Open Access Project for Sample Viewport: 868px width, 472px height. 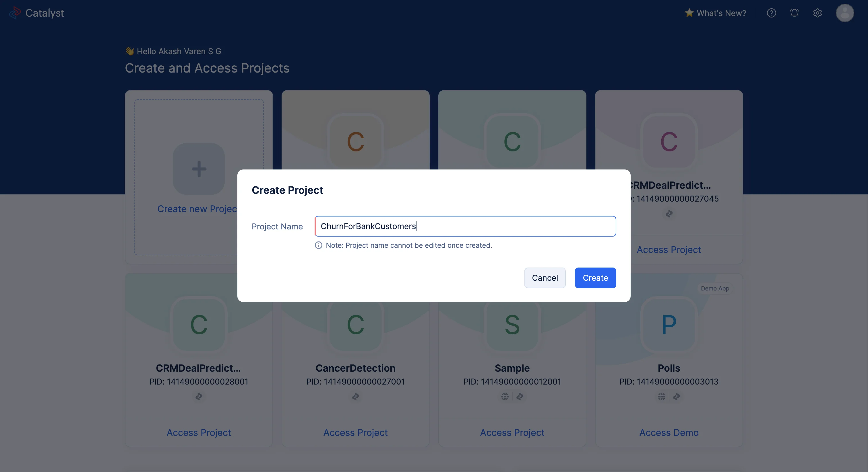512,433
